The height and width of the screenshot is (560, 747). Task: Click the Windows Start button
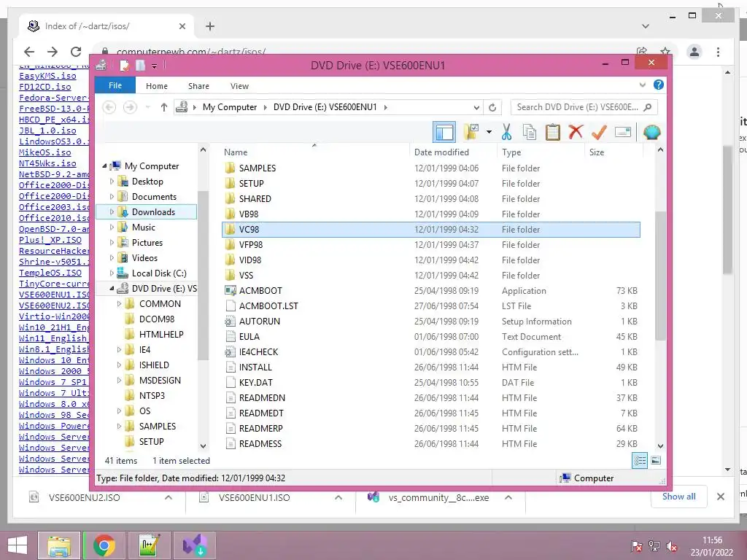point(18,545)
